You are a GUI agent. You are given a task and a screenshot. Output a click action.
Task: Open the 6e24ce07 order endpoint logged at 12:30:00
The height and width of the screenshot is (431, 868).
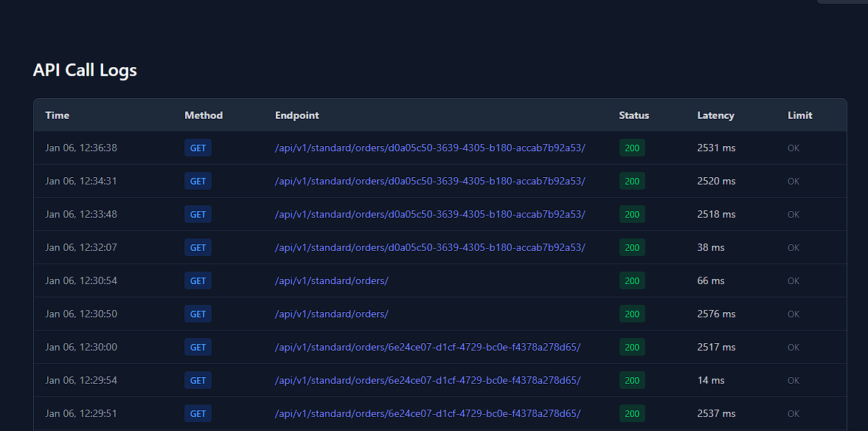tap(427, 347)
